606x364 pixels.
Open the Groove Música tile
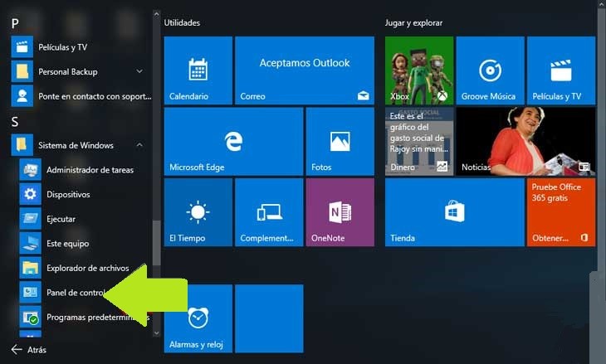[490, 70]
